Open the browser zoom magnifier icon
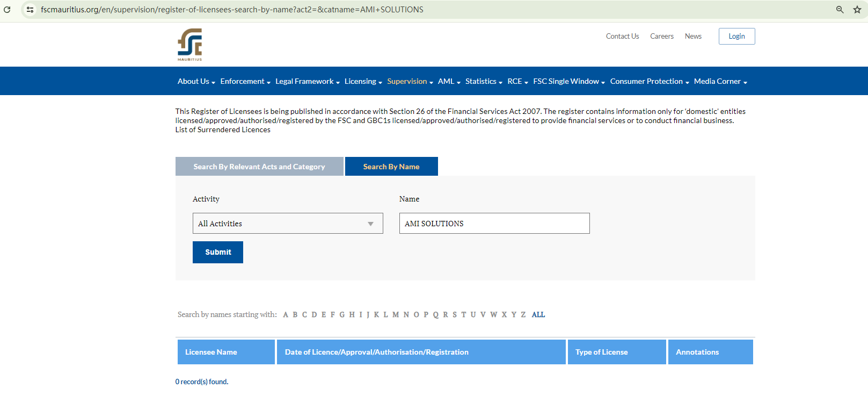The height and width of the screenshot is (410, 868). pos(840,10)
